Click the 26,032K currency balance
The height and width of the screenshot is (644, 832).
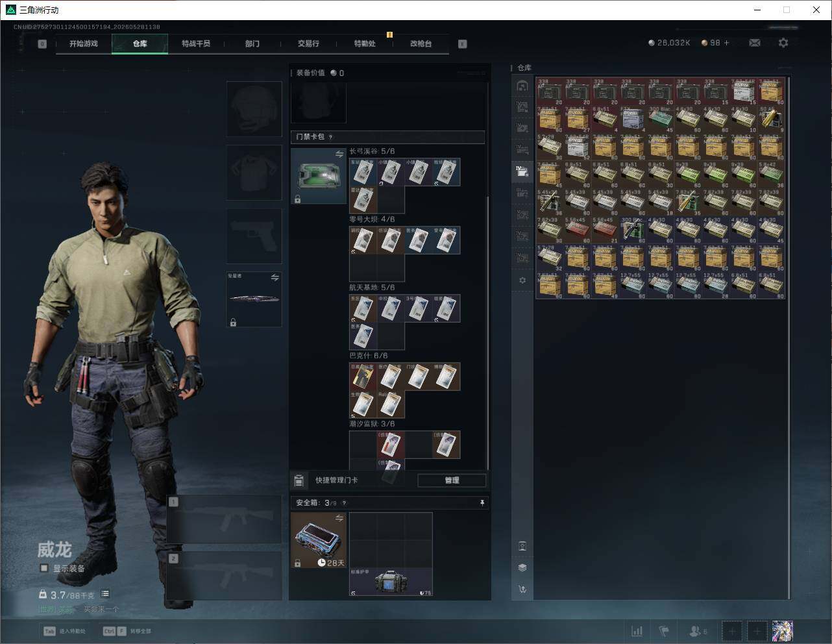669,43
